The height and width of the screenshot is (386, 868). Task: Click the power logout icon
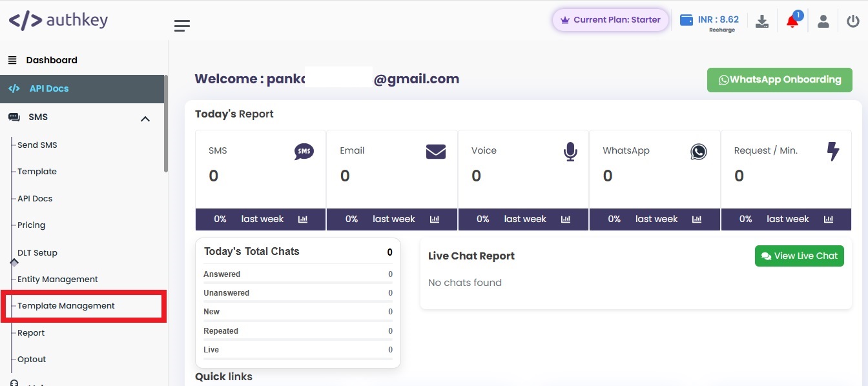[853, 20]
